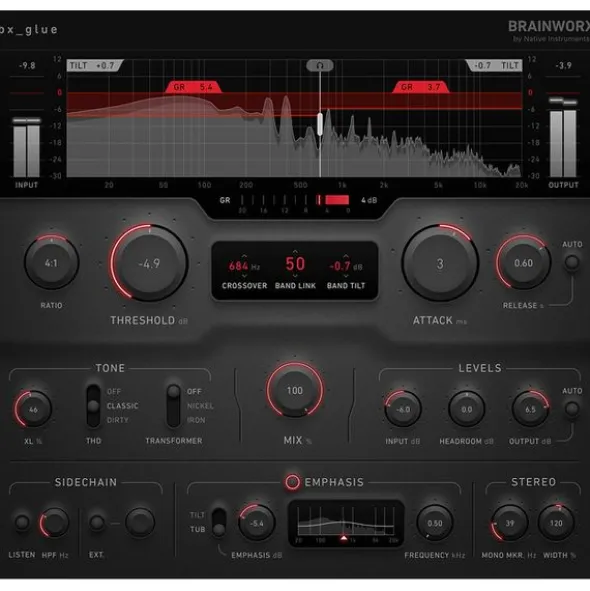The height and width of the screenshot is (591, 590).
Task: Enable the Release AUTO button
Action: pos(572,262)
